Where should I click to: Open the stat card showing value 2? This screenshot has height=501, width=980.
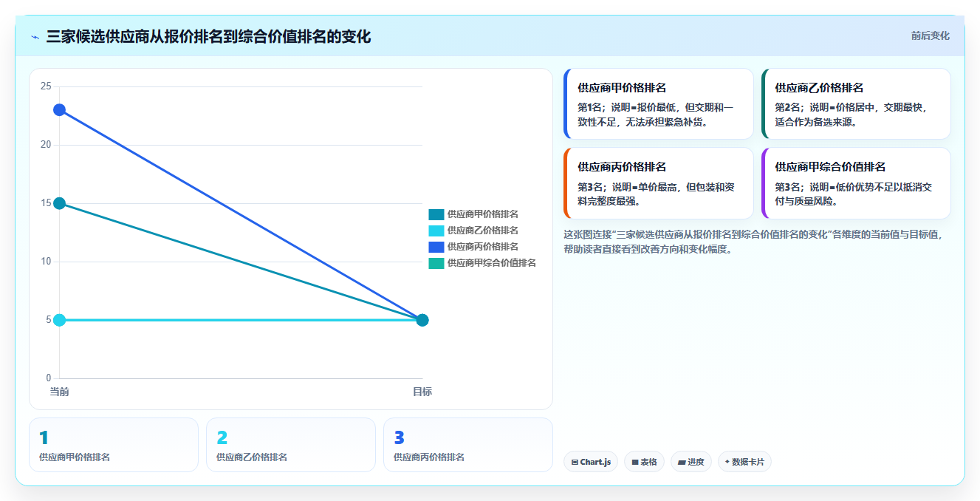[x=291, y=445]
